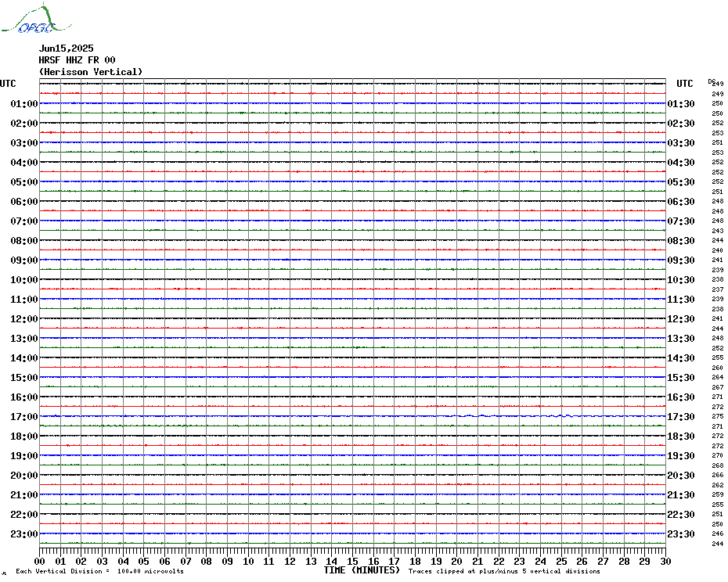The height and width of the screenshot is (582, 728).
Task: Click the '17:00' hour label
Action: [24, 417]
